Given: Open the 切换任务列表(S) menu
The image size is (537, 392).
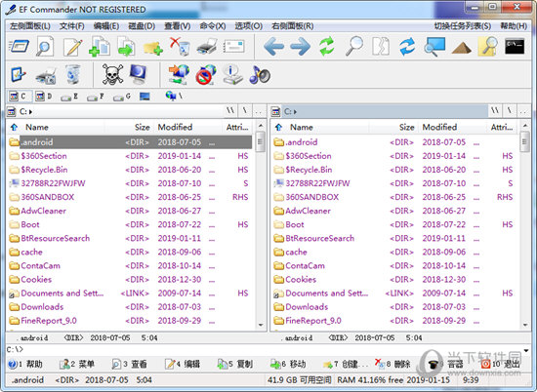Looking at the screenshot, I should click(x=463, y=26).
